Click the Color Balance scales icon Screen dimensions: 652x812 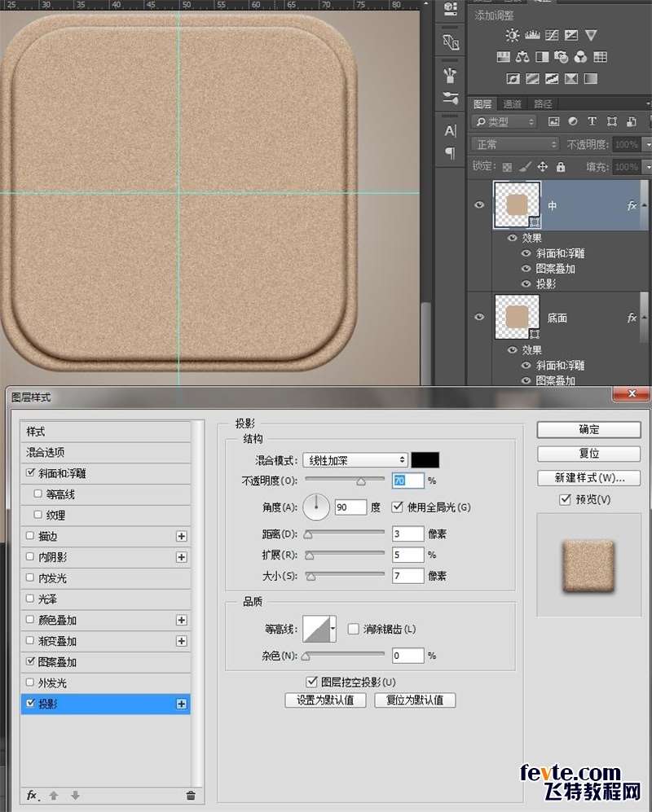522,57
